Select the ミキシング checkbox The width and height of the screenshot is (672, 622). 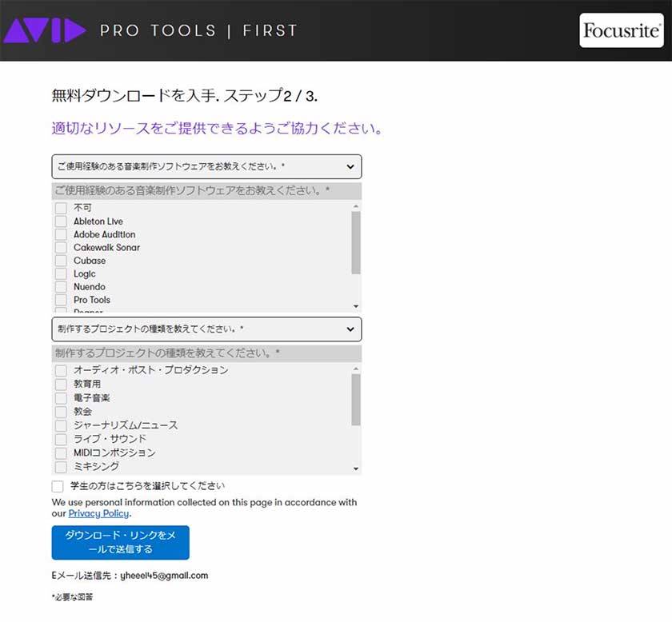point(61,467)
